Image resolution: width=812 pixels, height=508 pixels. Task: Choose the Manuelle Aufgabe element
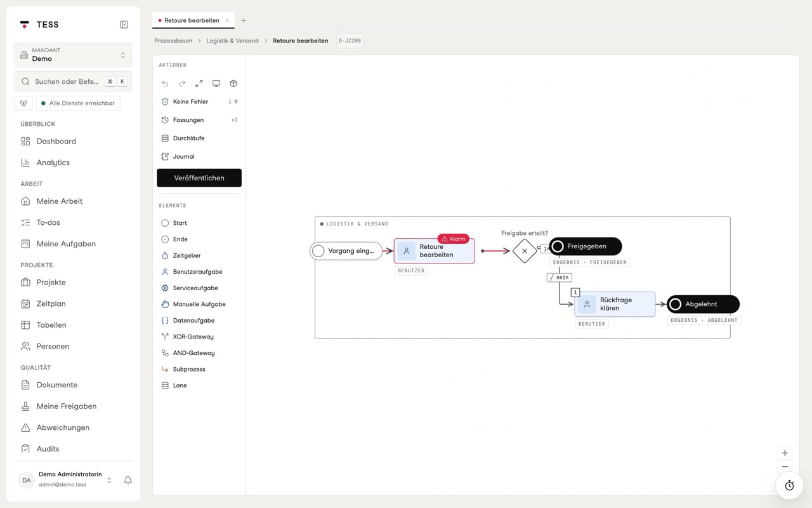pos(199,304)
